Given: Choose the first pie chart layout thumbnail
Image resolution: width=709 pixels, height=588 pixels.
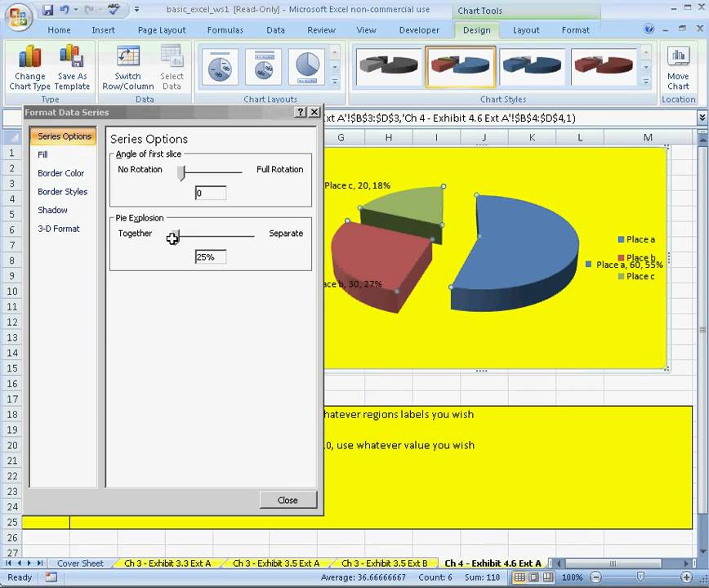Looking at the screenshot, I should coord(221,67).
